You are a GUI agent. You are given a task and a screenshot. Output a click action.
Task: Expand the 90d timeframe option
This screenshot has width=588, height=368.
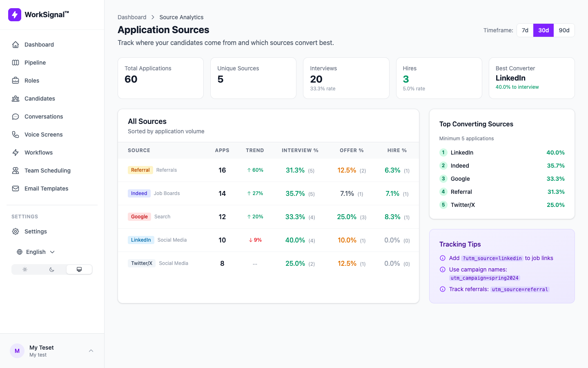coord(564,30)
